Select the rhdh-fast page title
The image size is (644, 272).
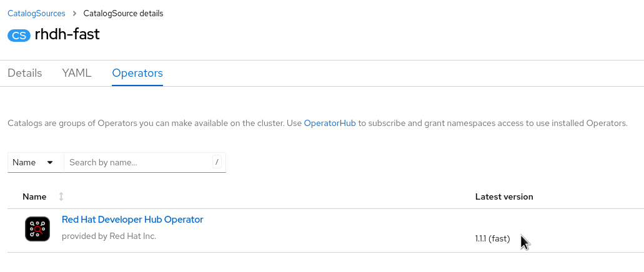click(67, 34)
